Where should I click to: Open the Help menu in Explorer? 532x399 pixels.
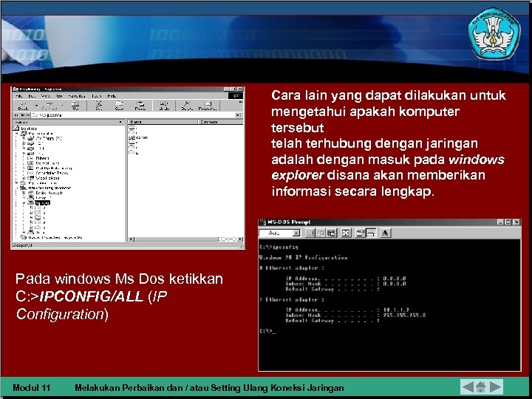tap(112, 96)
